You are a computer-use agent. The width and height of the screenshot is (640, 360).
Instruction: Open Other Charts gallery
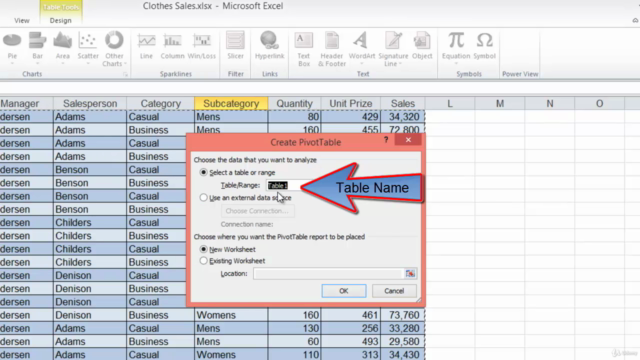tap(114, 49)
